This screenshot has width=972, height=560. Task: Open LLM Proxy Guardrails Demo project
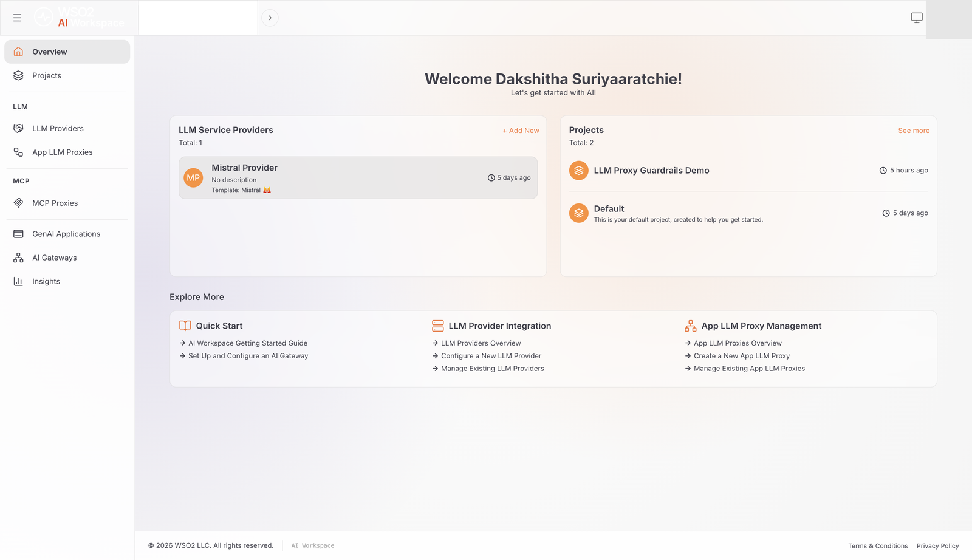[748, 171]
